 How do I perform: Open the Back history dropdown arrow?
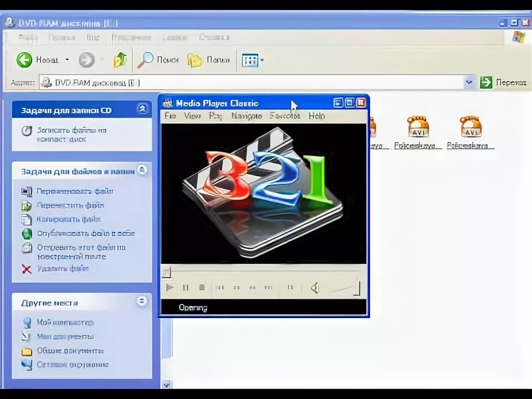click(67, 60)
